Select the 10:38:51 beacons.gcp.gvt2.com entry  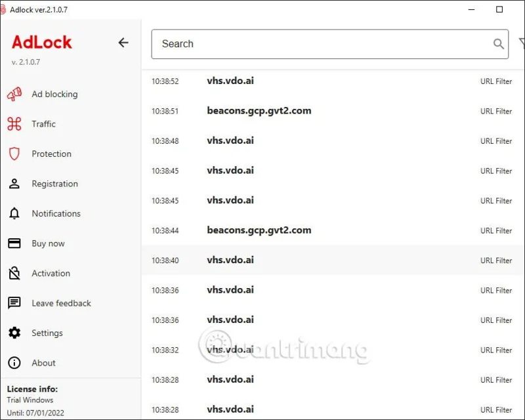click(x=333, y=111)
